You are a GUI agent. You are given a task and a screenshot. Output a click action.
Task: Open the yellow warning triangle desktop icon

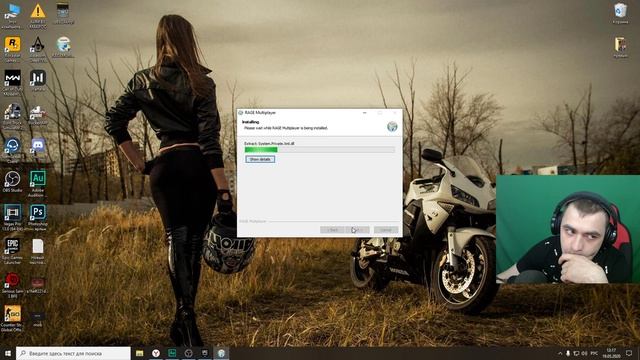click(x=38, y=16)
